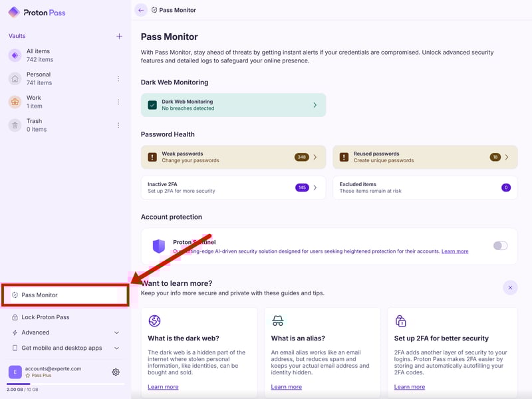Expand Get mobile and desktop apps
Viewport: 532px width, 399px height.
(65, 348)
